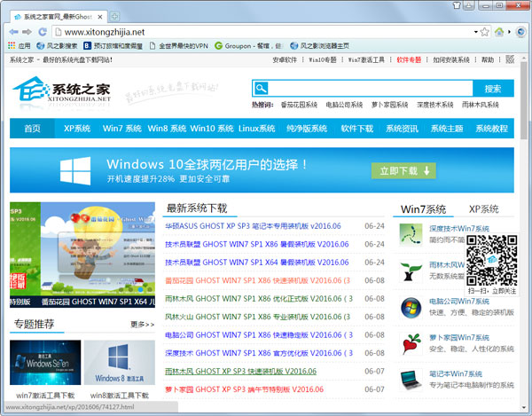Click Windows 8 激活工具 thumbnail
The image size is (532, 416).
click(120, 363)
